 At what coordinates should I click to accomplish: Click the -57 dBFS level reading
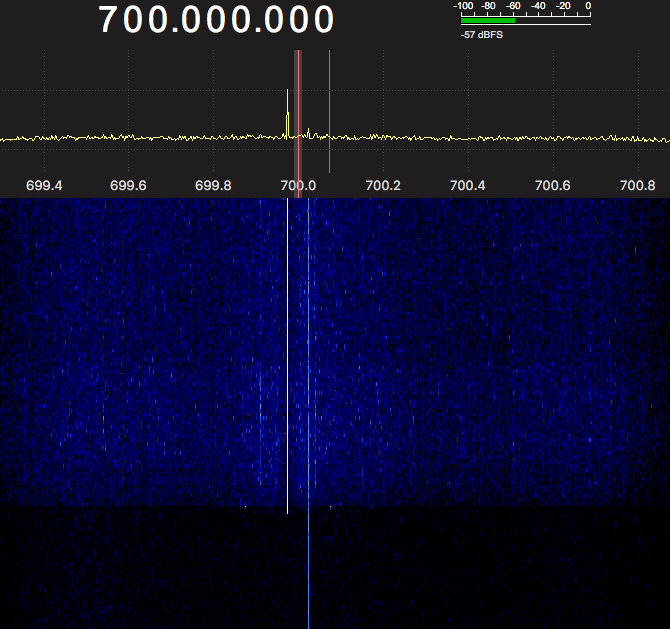[x=482, y=35]
